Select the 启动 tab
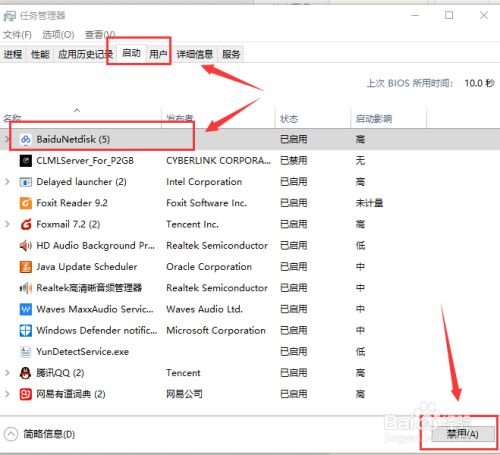The width and height of the screenshot is (500, 455). pyautogui.click(x=131, y=53)
